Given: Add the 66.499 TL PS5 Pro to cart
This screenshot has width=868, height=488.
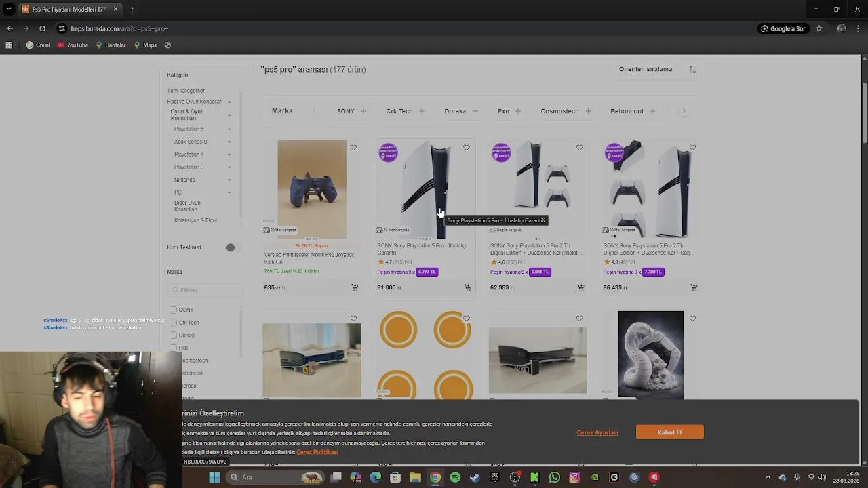Looking at the screenshot, I should click(x=694, y=287).
